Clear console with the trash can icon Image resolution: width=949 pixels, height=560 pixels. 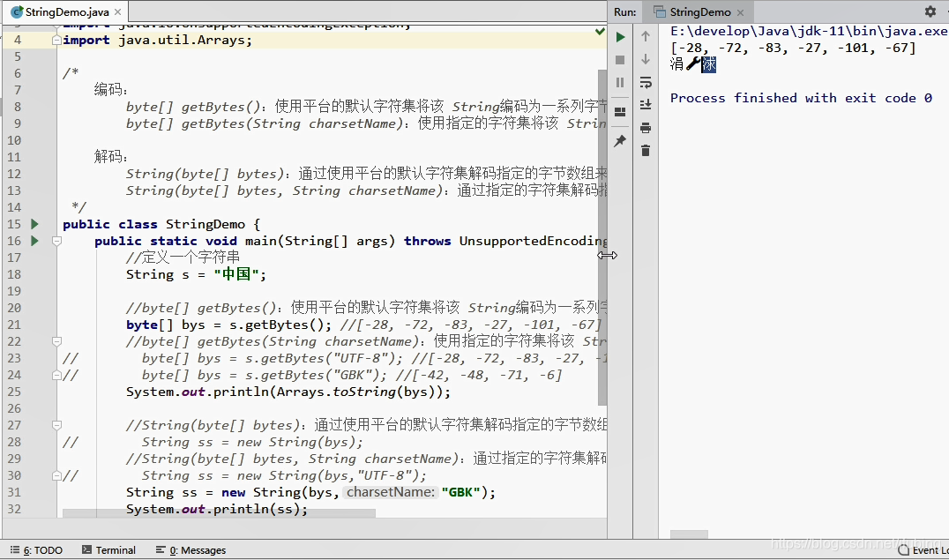tap(646, 150)
